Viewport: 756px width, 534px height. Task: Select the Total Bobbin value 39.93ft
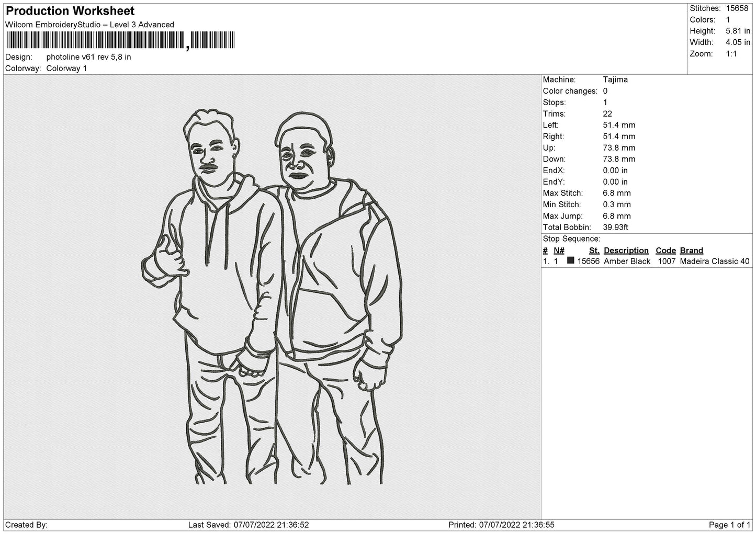tap(616, 228)
